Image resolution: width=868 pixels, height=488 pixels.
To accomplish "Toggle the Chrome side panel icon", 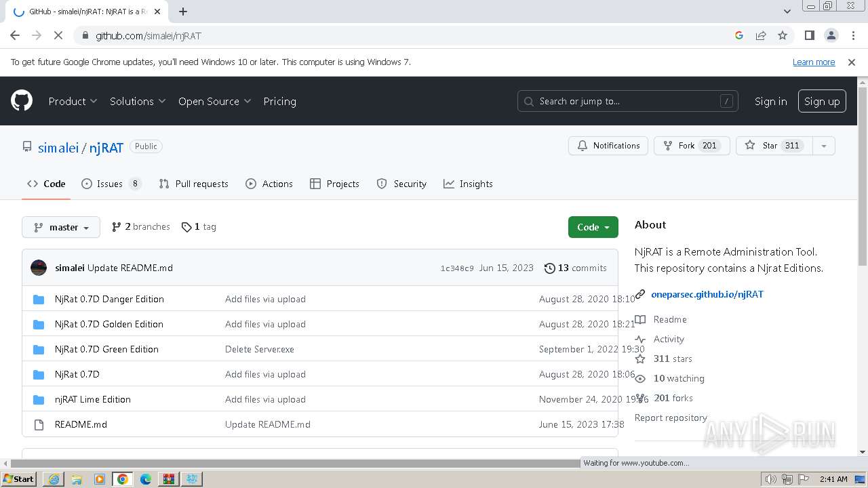I will coord(809,35).
